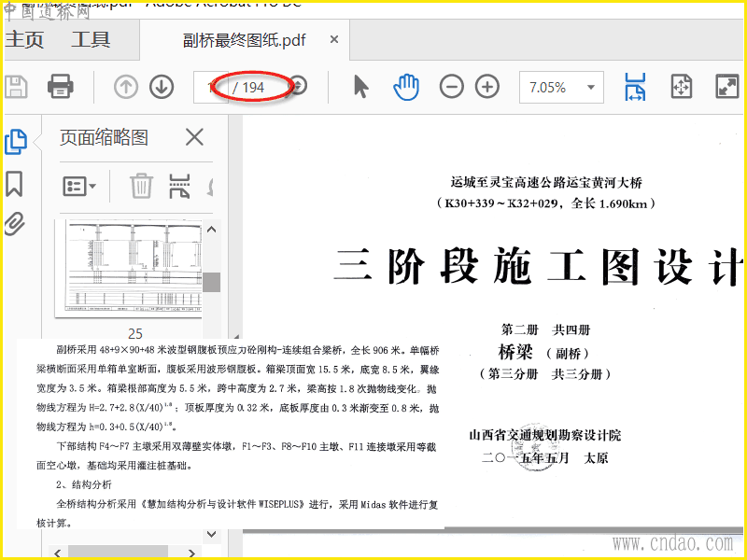This screenshot has width=747, height=560.
Task: Select the Hand pan tool
Action: coord(406,87)
